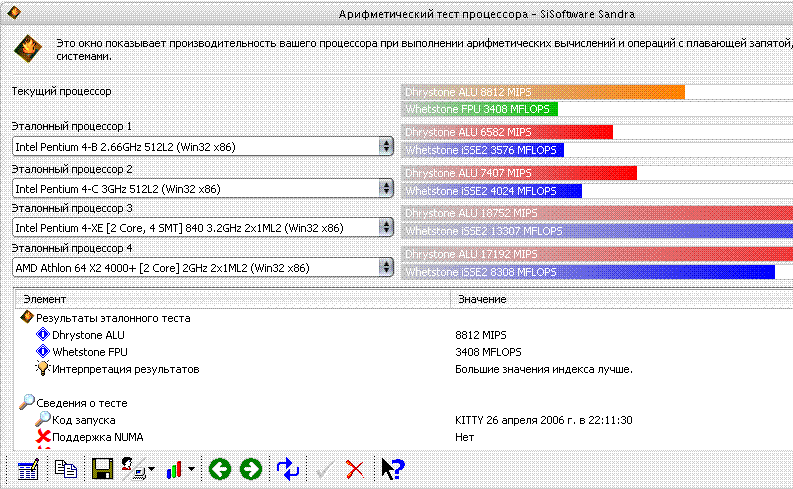Open reference processor 4 Athlon 64 X2 combo box
The width and height of the screenshot is (793, 489).
coord(202,268)
